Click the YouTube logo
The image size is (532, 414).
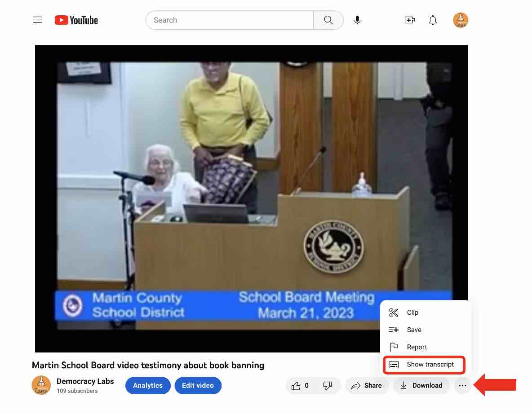(x=76, y=20)
